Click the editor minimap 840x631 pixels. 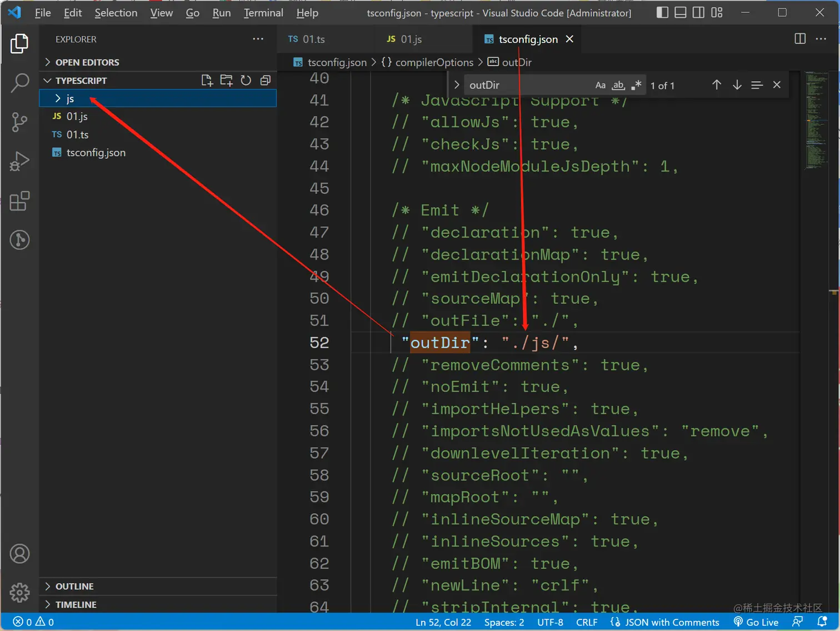(816, 119)
